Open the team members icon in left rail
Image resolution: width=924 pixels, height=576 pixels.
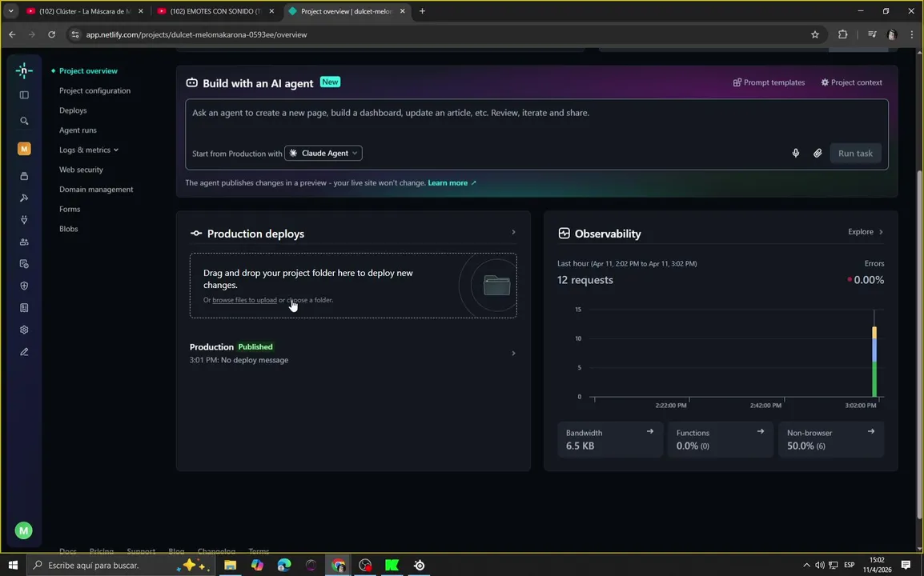point(24,242)
